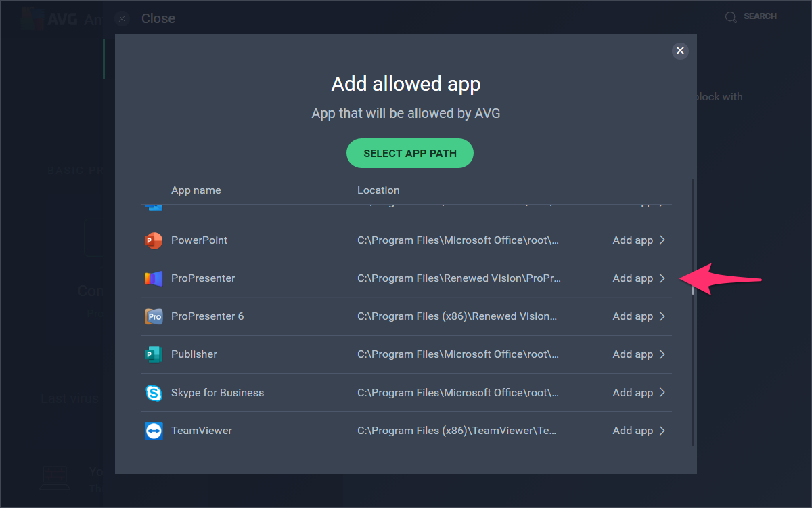Click the Add allowed app heading

point(406,84)
